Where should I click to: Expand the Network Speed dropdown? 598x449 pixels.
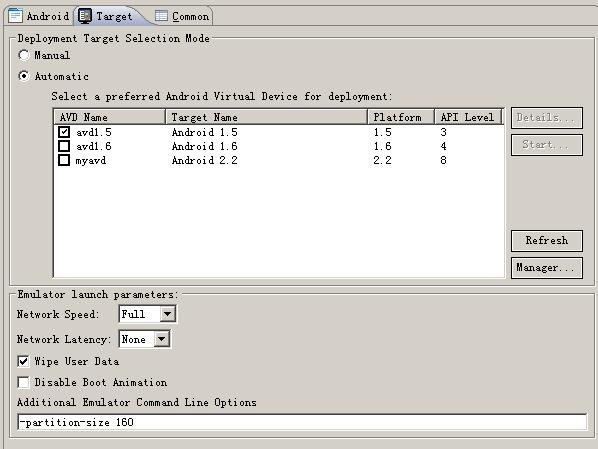(167, 314)
